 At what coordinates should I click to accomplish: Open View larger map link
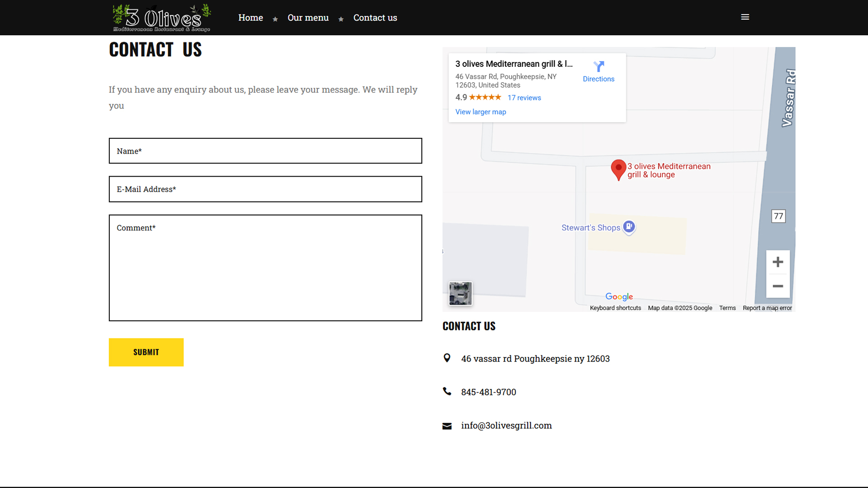[481, 112]
